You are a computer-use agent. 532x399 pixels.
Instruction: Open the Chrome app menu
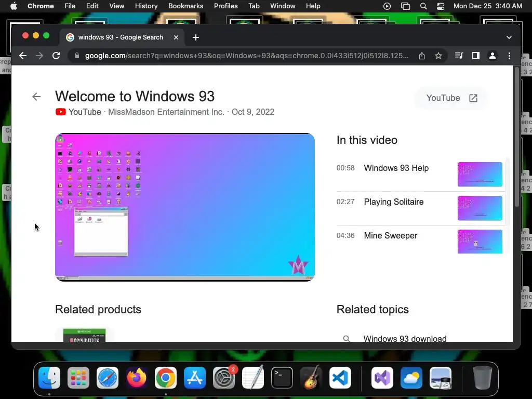coord(41,6)
